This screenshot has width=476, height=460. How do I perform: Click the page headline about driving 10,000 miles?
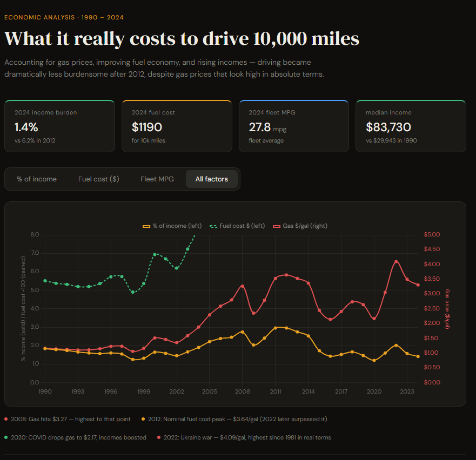182,39
